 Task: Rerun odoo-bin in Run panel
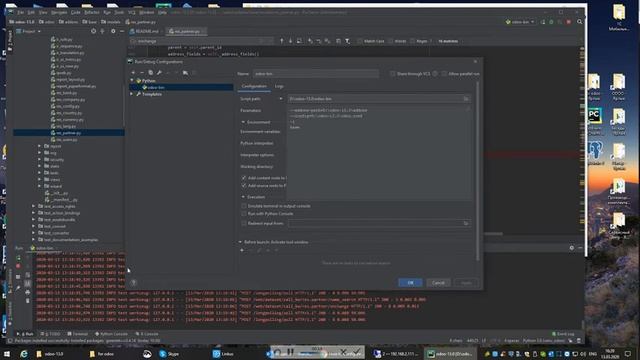18,258
